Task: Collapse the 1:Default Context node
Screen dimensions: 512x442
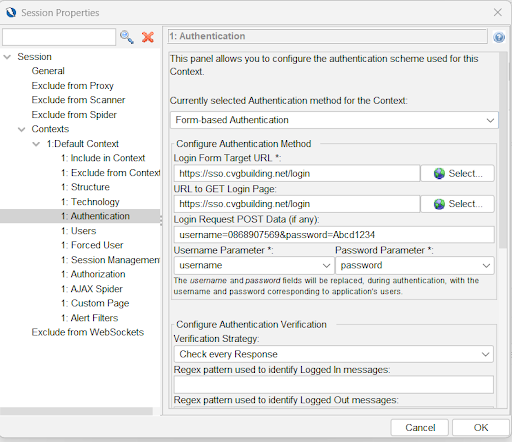Action: pyautogui.click(x=36, y=144)
